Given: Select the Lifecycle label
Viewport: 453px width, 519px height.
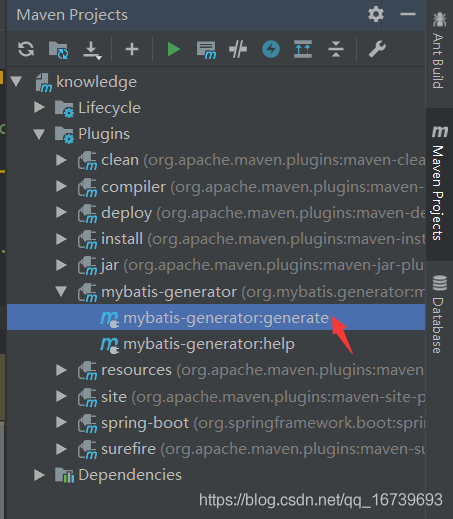Looking at the screenshot, I should (x=109, y=108).
